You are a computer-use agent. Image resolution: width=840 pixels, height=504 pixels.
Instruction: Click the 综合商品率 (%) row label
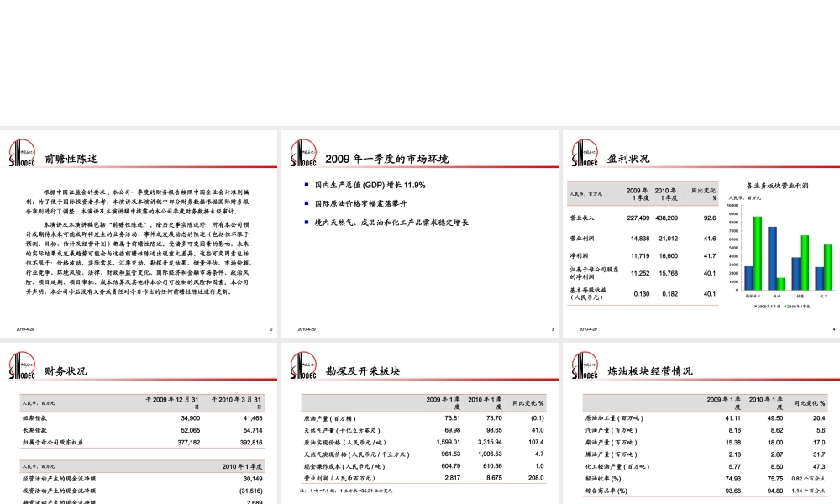pos(606,491)
